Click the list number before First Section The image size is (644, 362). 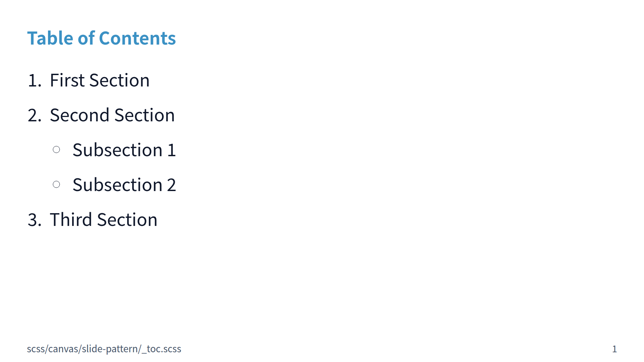coord(34,81)
